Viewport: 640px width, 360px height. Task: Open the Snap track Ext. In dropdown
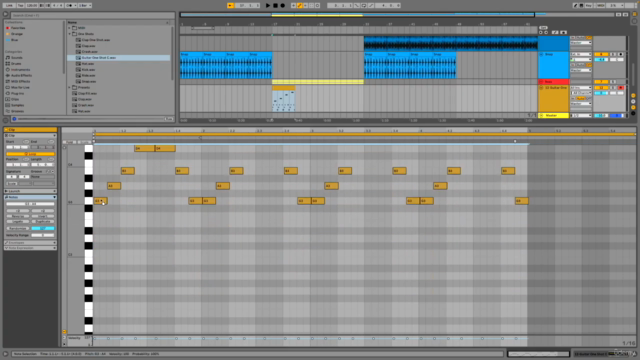pyautogui.click(x=581, y=54)
